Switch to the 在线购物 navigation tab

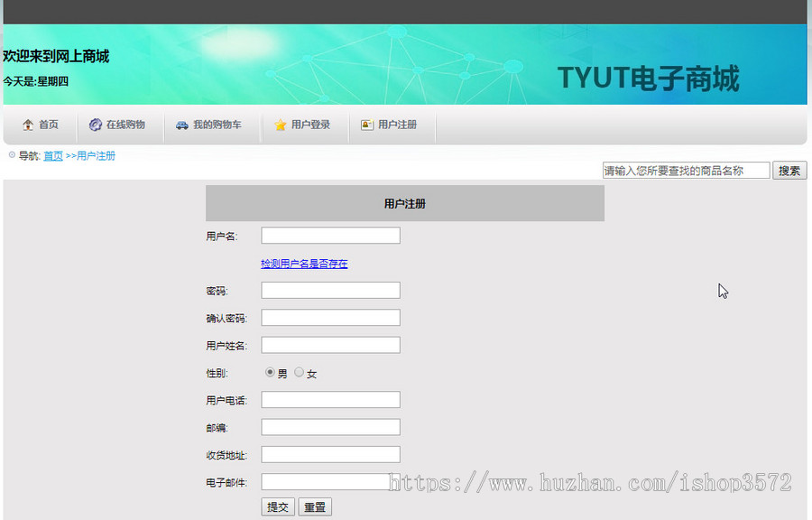click(117, 125)
